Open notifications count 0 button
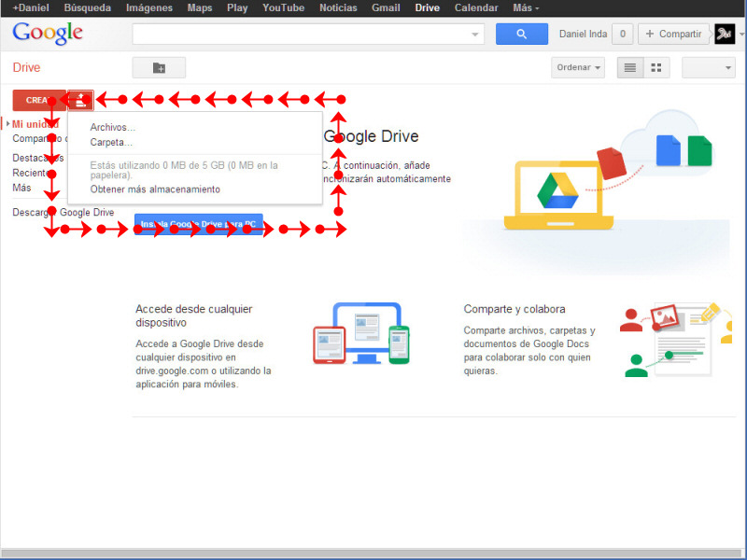747x560 pixels. (622, 34)
